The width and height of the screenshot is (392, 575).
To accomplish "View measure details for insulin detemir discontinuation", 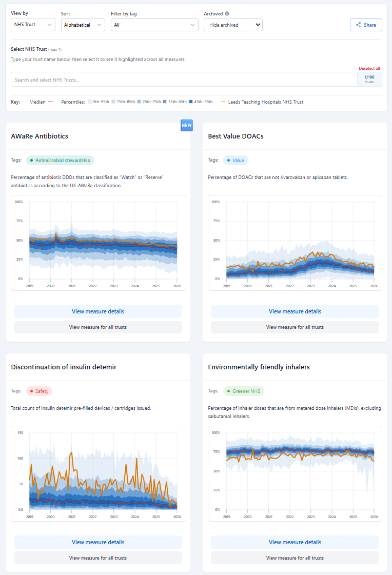I will click(x=97, y=542).
